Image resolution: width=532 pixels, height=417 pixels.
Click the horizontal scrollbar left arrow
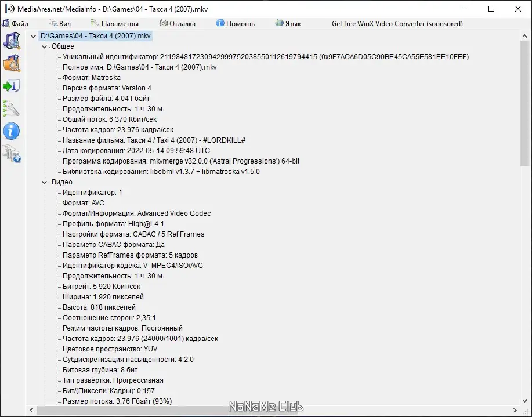(x=31, y=410)
